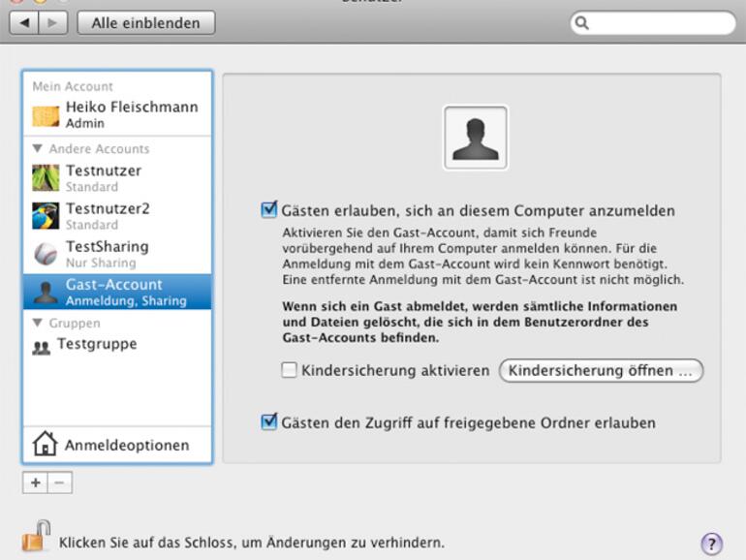The height and width of the screenshot is (560, 746).
Task: Collapse the Andere Accounts section
Action: [37, 148]
